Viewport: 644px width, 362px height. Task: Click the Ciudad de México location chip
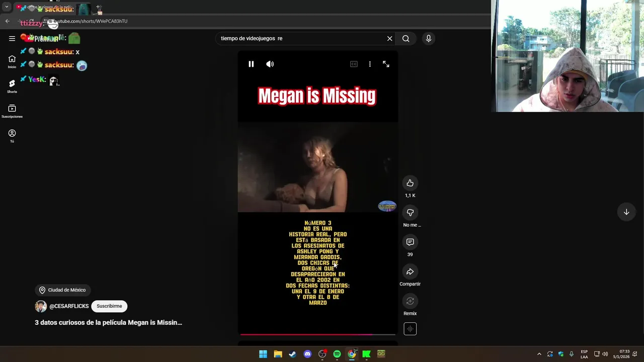62,290
